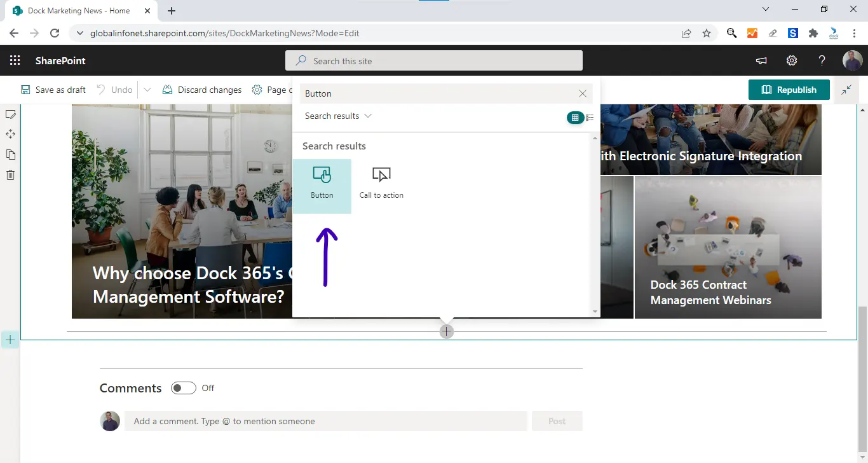Viewport: 868px width, 463px height.
Task: Open the Dock browser extension
Action: tap(834, 33)
